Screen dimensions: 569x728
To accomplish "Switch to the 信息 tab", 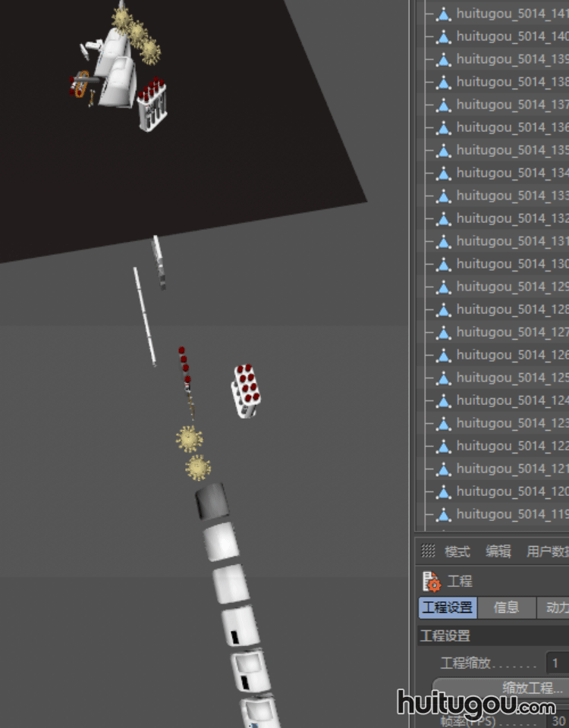I will tap(506, 607).
